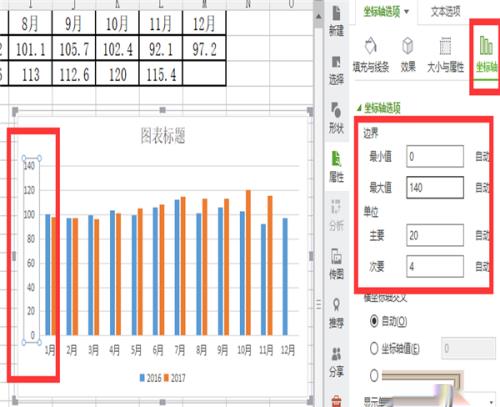Click the 主要 unit input field
This screenshot has width=500, height=407.
(435, 235)
